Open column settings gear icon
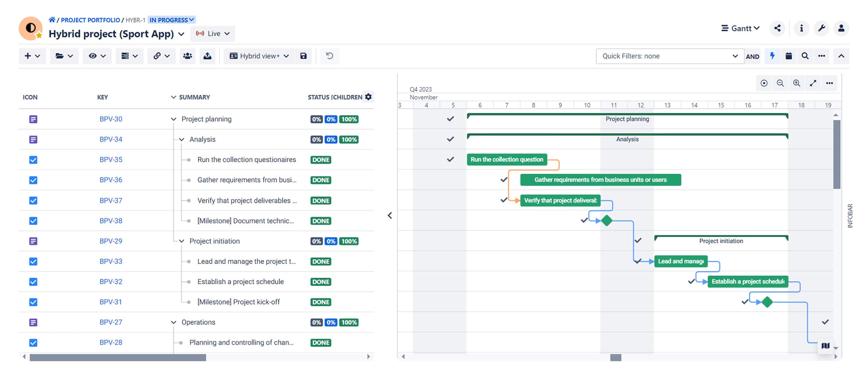This screenshot has width=868, height=372. tap(368, 97)
